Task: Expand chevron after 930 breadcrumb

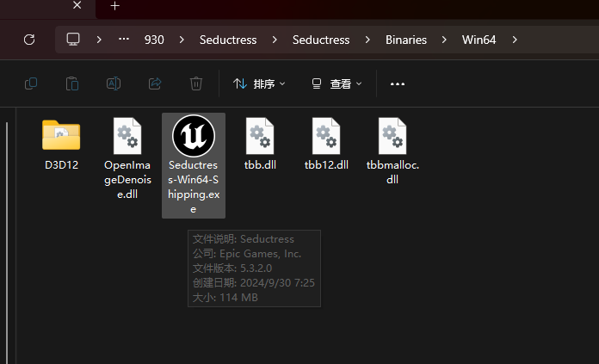Action: click(182, 40)
